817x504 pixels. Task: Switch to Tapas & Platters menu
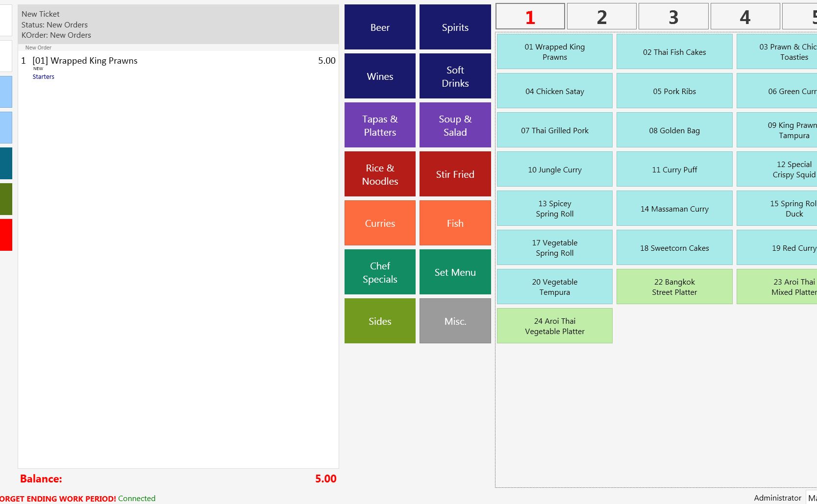(x=380, y=125)
